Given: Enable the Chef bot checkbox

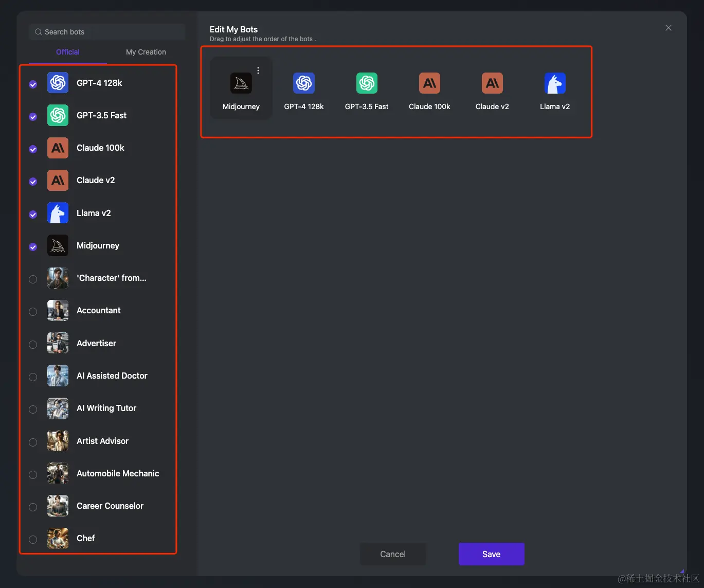Looking at the screenshot, I should (x=33, y=540).
